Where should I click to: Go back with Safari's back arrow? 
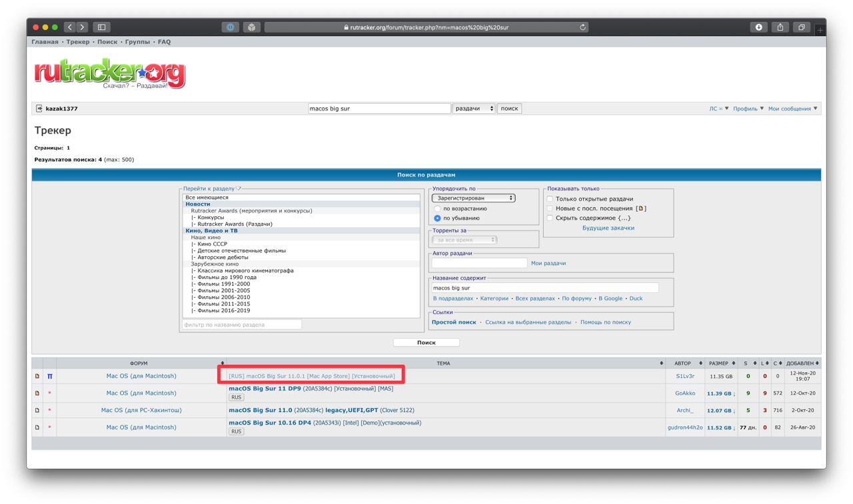(70, 27)
